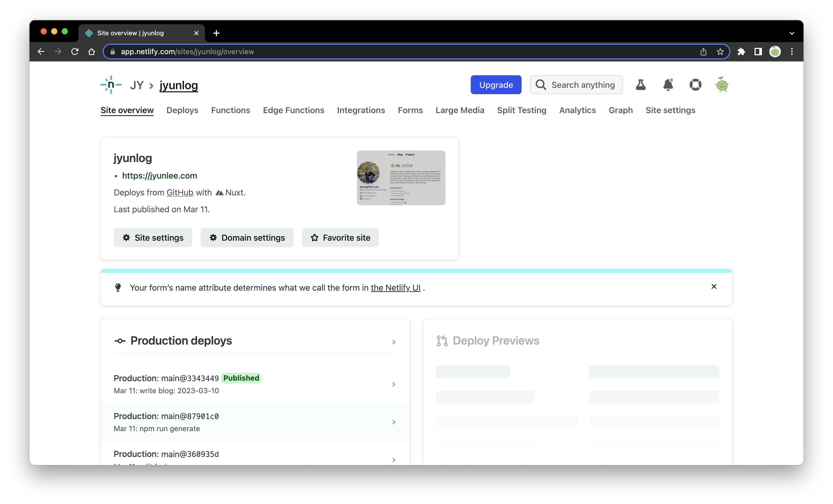The height and width of the screenshot is (504, 833).
Task: Open the browser extensions puzzle icon
Action: 741,52
